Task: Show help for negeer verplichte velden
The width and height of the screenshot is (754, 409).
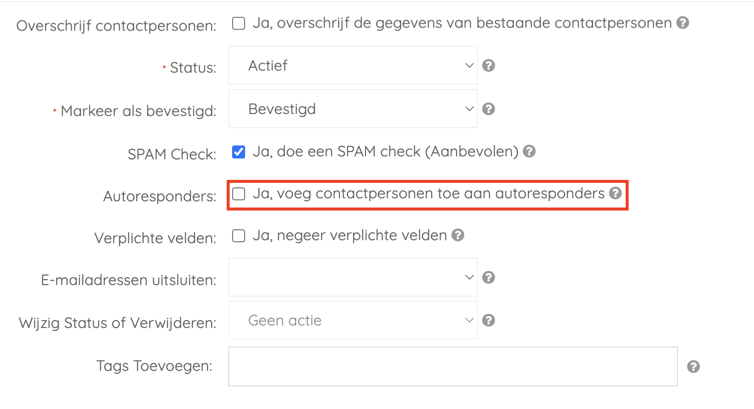Action: tap(458, 235)
